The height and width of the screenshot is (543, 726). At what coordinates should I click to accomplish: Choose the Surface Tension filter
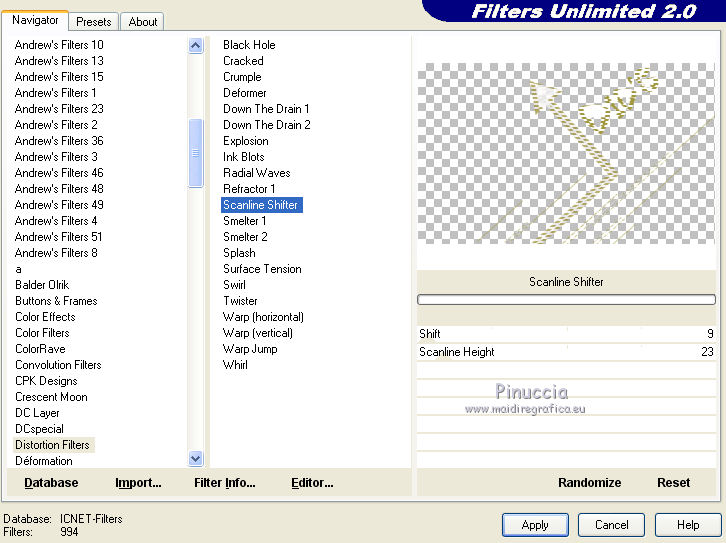click(262, 269)
